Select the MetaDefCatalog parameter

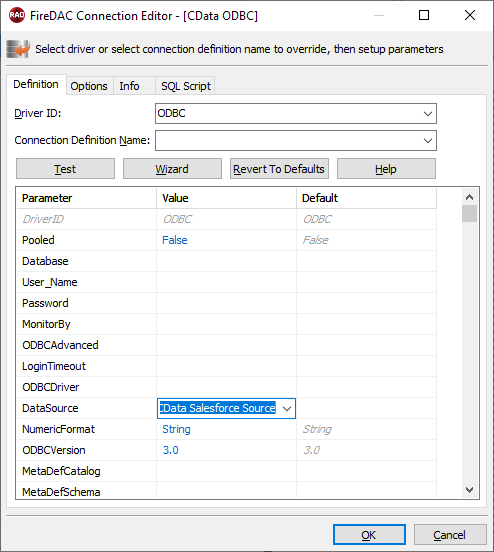61,471
